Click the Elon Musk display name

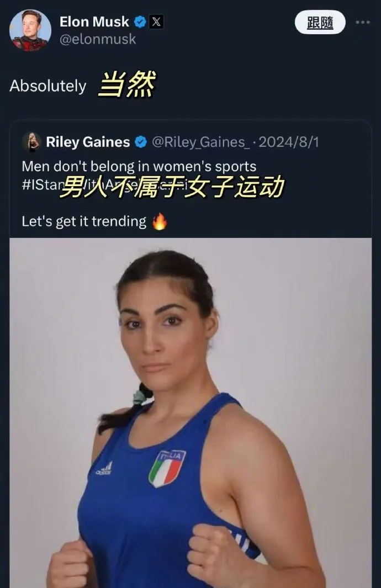pyautogui.click(x=94, y=22)
